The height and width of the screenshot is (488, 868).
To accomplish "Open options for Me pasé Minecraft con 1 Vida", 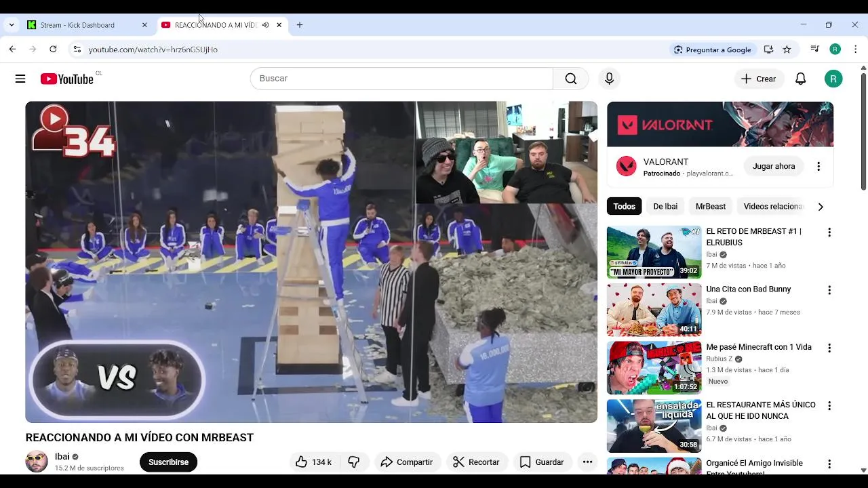I will [829, 348].
